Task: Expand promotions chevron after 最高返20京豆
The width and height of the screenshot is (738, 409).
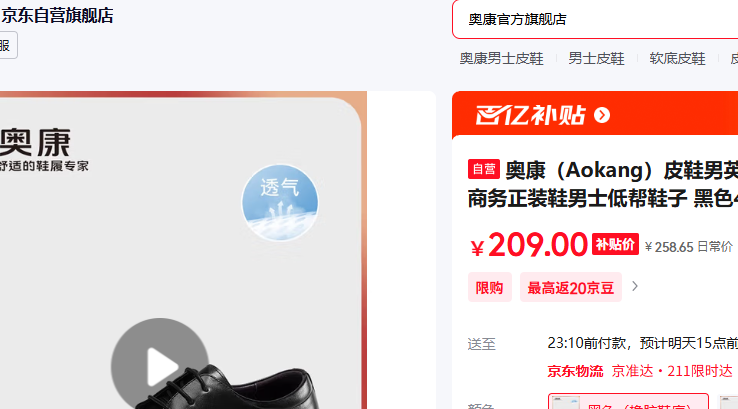Action: (x=635, y=286)
